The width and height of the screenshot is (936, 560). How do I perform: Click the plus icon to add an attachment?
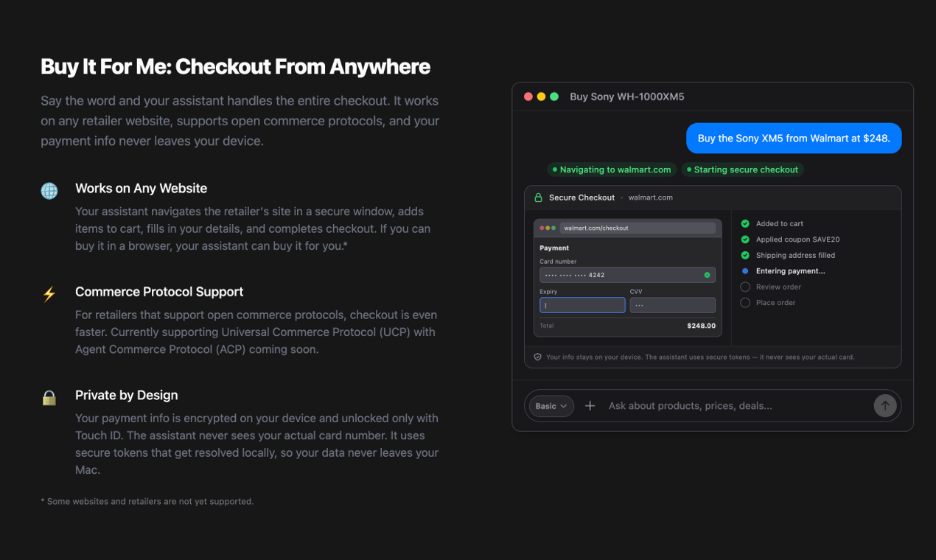[x=590, y=406]
